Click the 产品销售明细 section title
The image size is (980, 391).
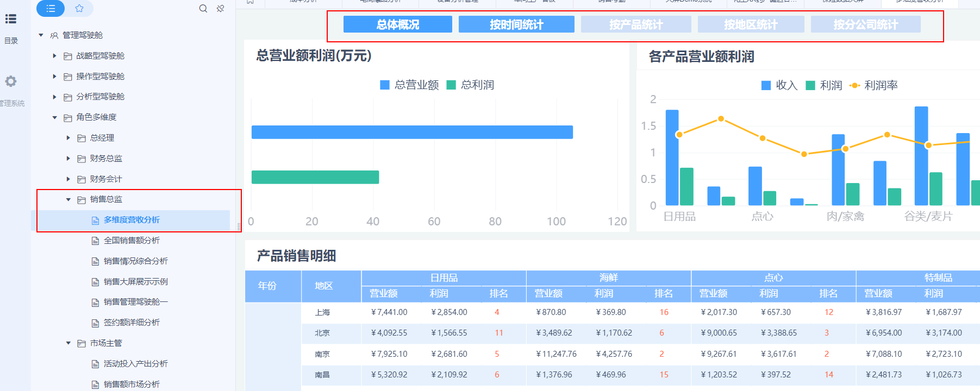[296, 256]
